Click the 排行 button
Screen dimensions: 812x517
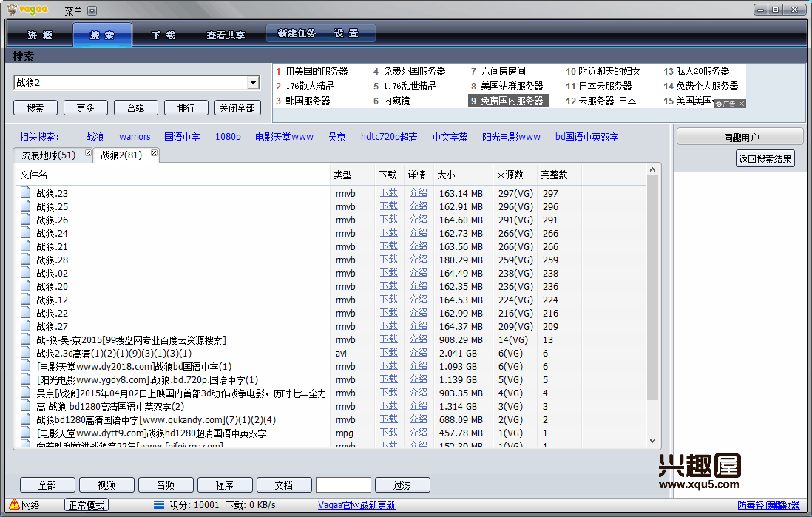pos(186,108)
